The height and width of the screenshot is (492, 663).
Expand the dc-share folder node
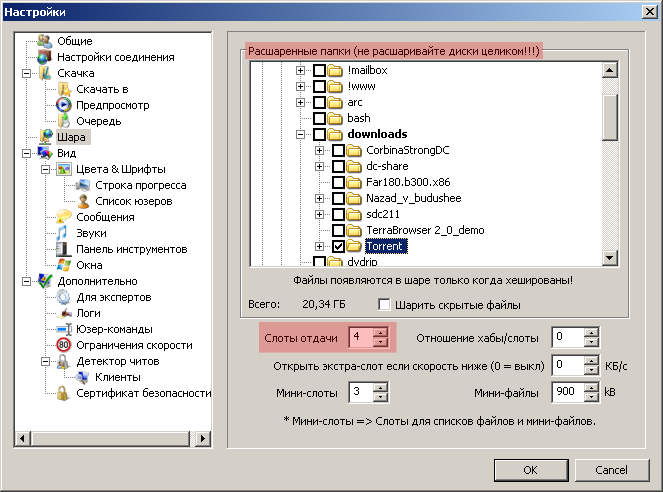pyautogui.click(x=319, y=166)
